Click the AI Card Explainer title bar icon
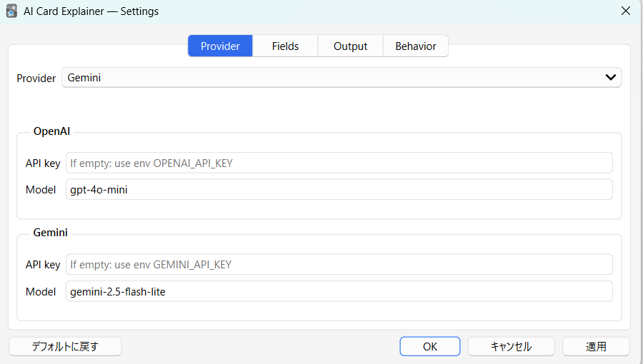The image size is (643, 364). pyautogui.click(x=11, y=11)
